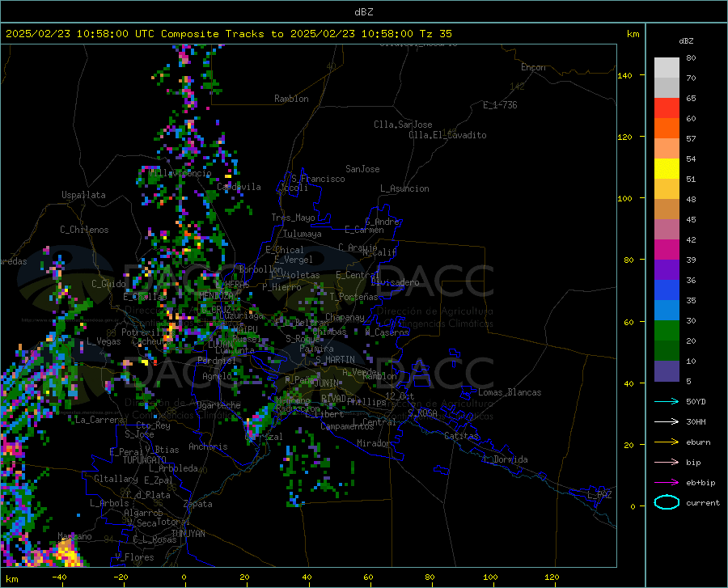Click the Lomas_Blancas label

pos(510,392)
